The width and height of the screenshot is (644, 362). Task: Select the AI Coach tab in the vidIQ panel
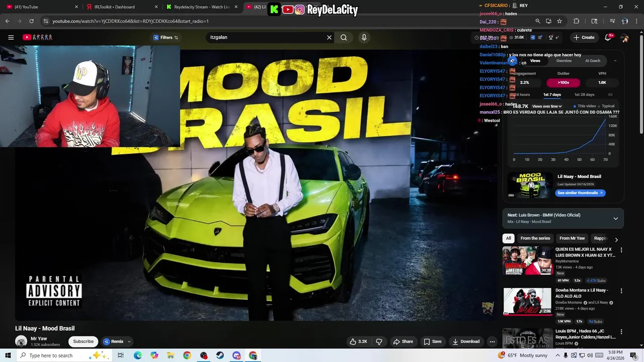coord(593,61)
